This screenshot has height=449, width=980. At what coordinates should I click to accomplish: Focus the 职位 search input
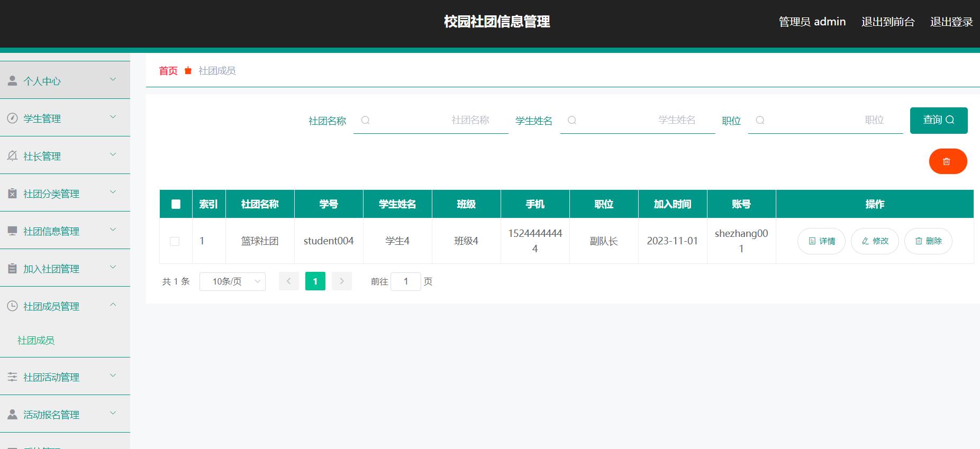[825, 120]
